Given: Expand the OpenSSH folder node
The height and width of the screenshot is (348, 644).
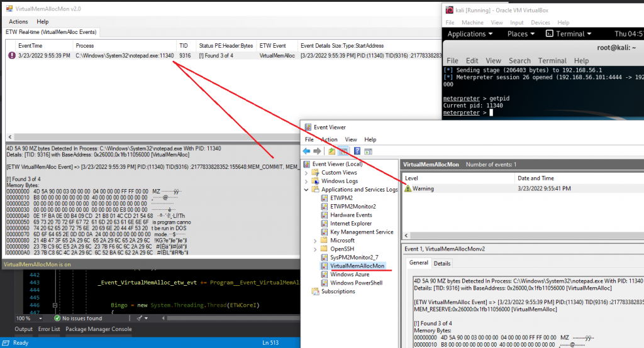Looking at the screenshot, I should [x=315, y=249].
